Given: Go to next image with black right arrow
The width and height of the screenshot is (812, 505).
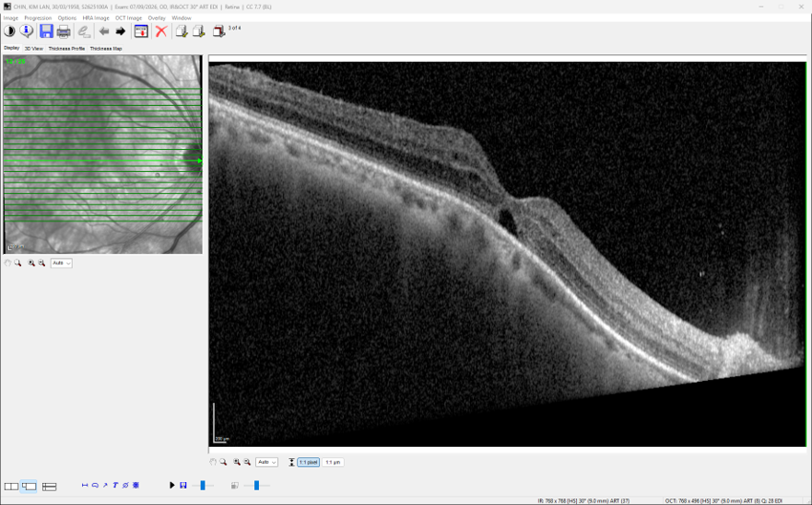Looking at the screenshot, I should (x=120, y=32).
